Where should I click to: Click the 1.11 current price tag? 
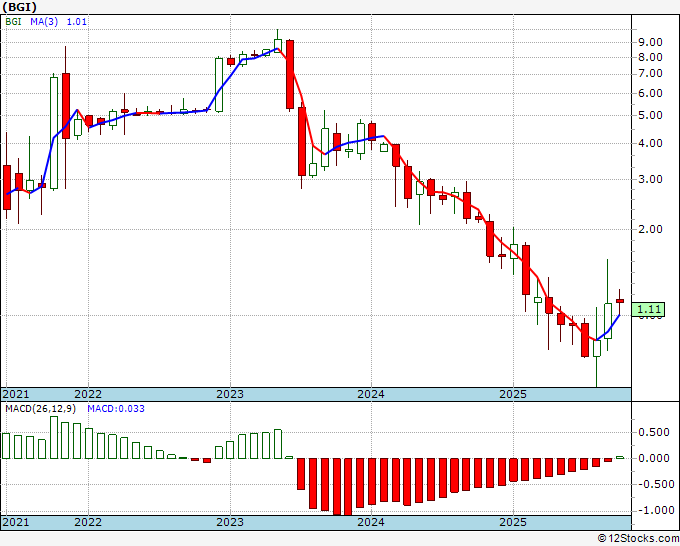click(649, 309)
